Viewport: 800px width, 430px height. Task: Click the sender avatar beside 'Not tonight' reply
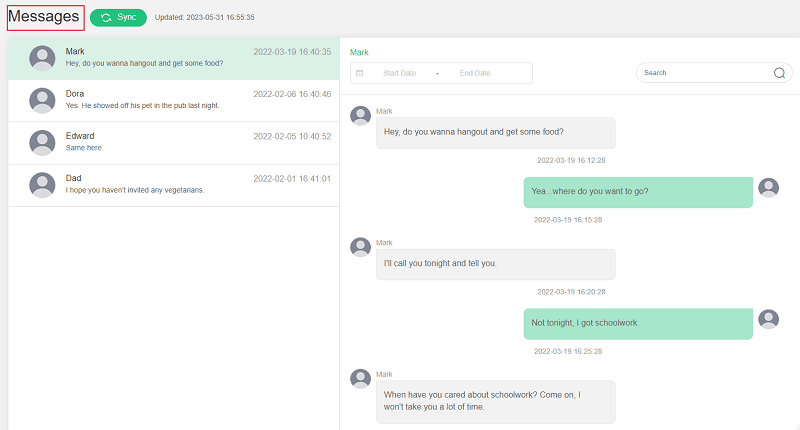(x=768, y=319)
